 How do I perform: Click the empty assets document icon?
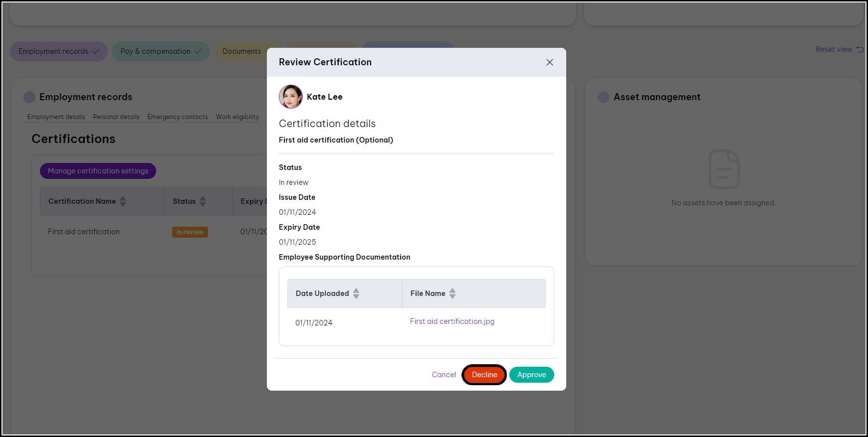tap(723, 169)
